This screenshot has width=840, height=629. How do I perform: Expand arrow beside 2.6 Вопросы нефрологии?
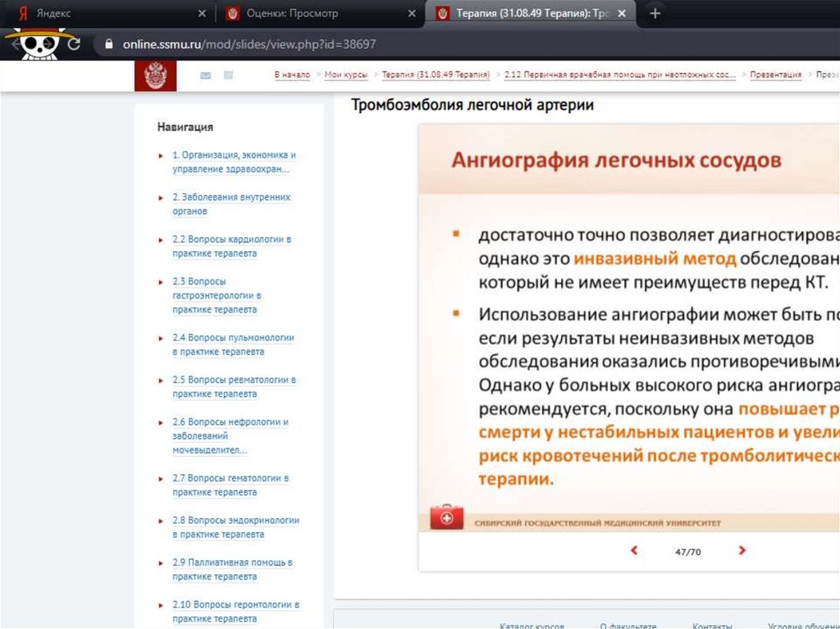161,422
